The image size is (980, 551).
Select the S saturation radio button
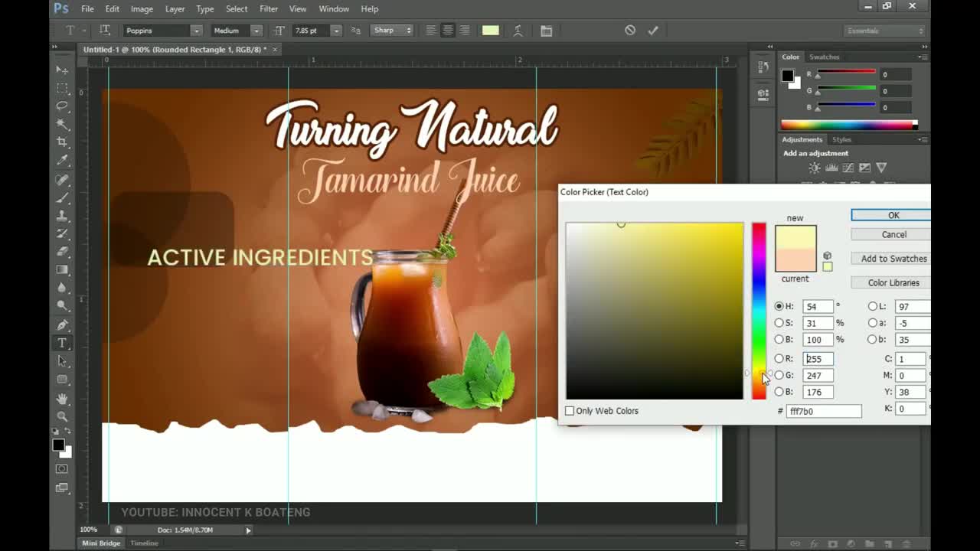tap(779, 323)
